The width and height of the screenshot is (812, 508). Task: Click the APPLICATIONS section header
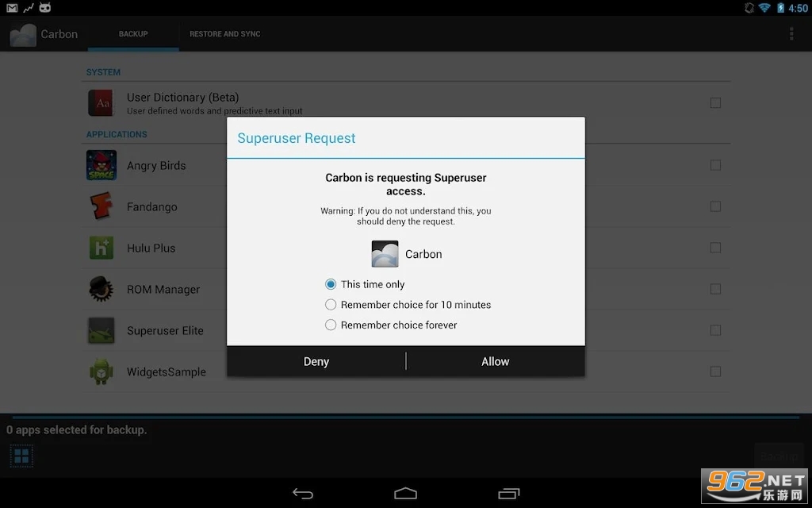pyautogui.click(x=117, y=134)
